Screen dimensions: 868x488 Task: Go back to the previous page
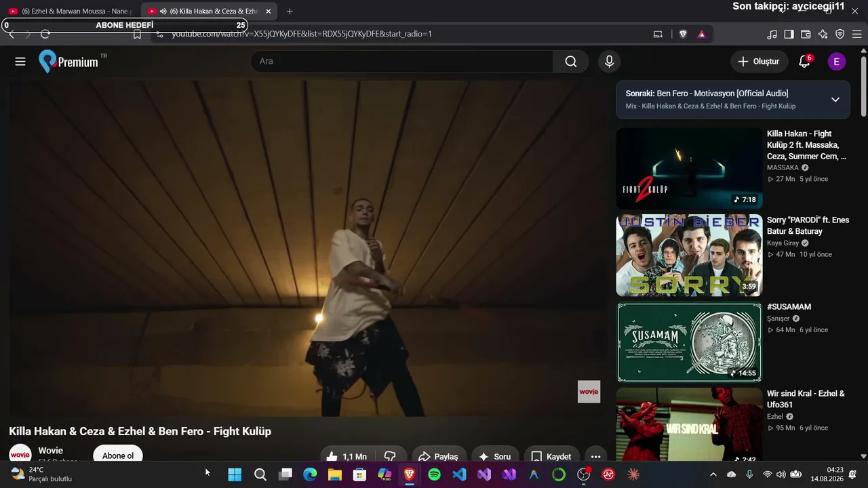point(12,34)
